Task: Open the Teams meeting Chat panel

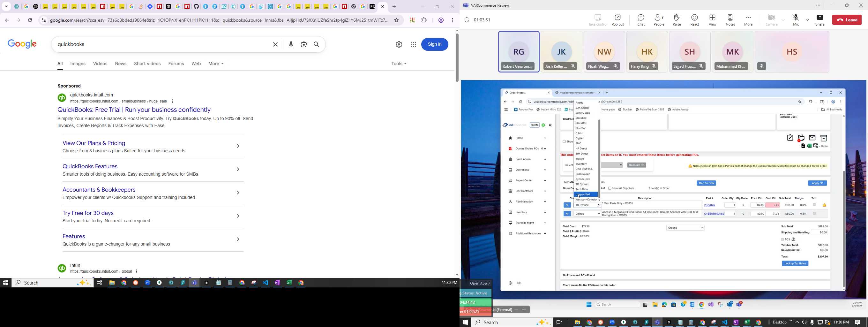Action: [x=641, y=20]
